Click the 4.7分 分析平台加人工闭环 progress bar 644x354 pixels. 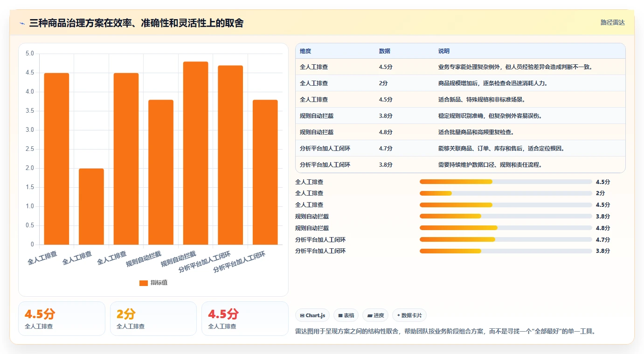pyautogui.click(x=506, y=239)
